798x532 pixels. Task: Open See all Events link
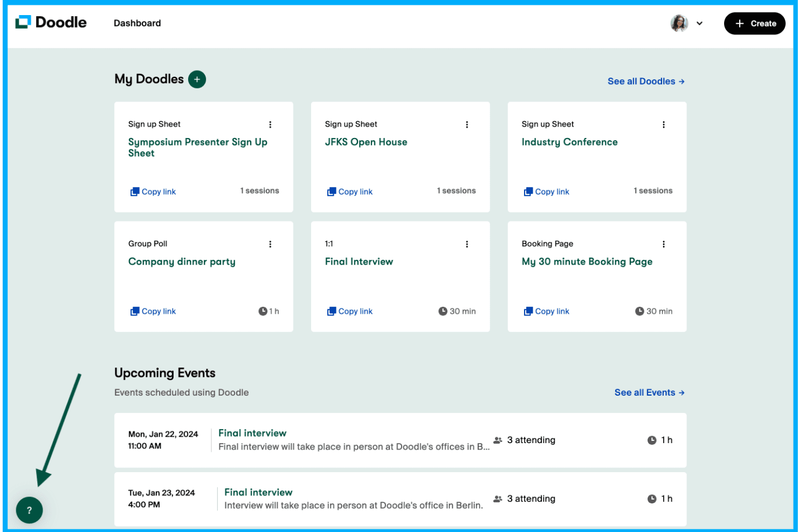pos(649,392)
